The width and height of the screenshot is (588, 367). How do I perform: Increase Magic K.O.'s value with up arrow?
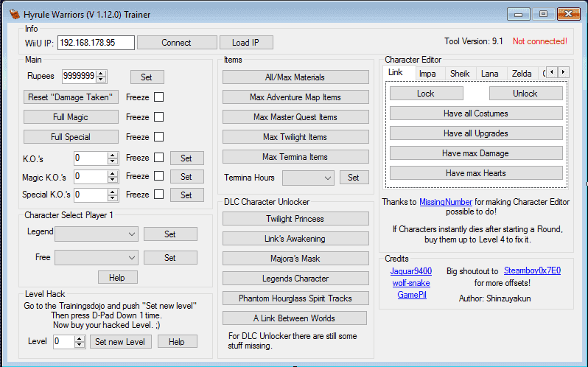[113, 173]
